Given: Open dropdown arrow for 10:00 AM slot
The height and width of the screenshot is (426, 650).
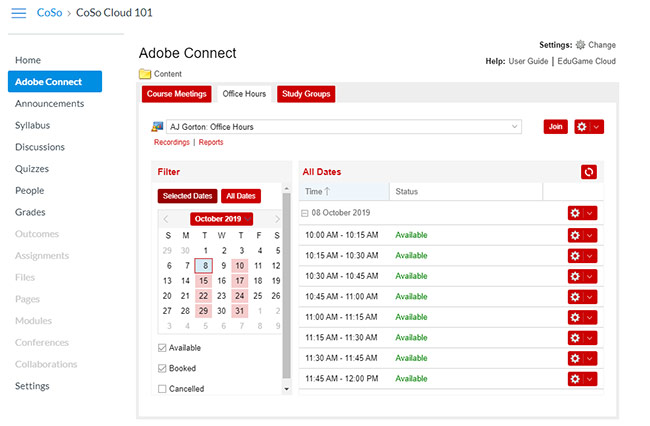Looking at the screenshot, I should (x=589, y=235).
